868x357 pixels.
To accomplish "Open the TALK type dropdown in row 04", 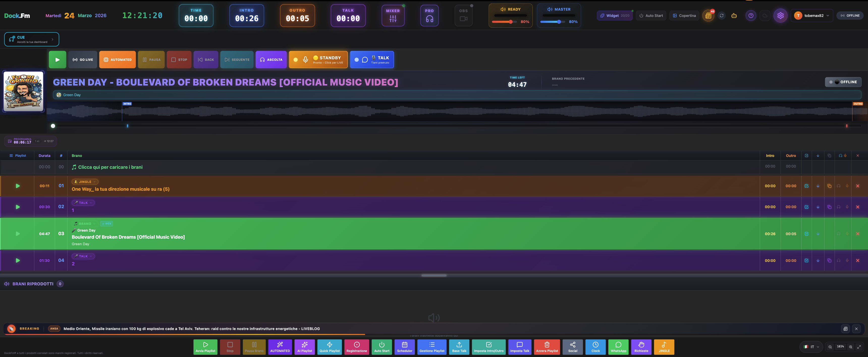I will [83, 256].
